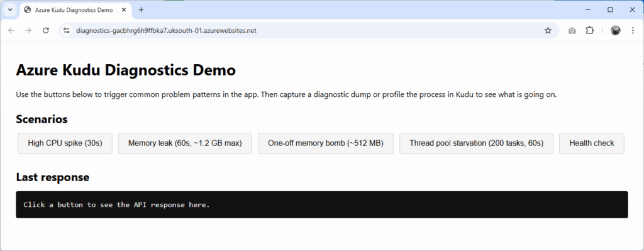Select the Azure Kudu Diagnostics Demo tab
Viewport: 644px width, 251px height.
pos(75,10)
